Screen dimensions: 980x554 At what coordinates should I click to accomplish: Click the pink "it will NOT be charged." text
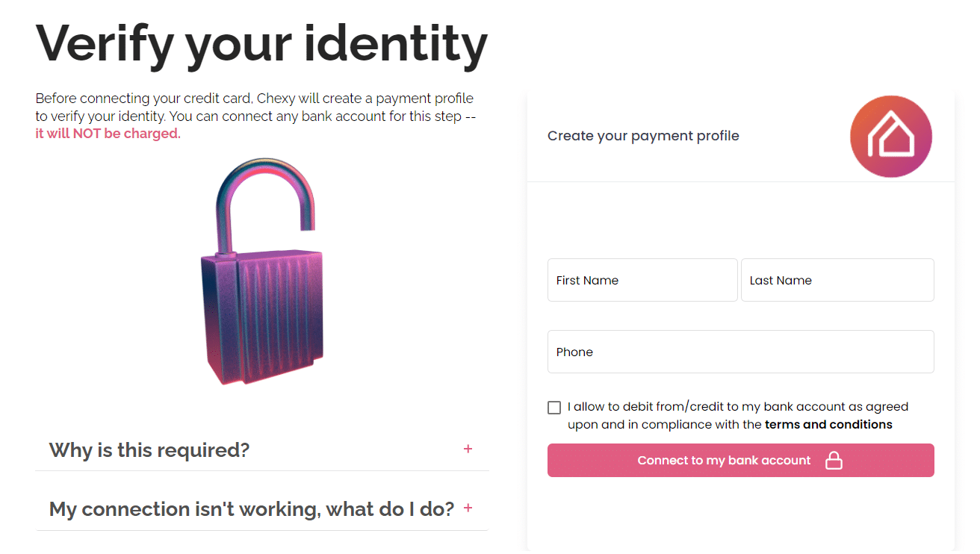pyautogui.click(x=108, y=134)
